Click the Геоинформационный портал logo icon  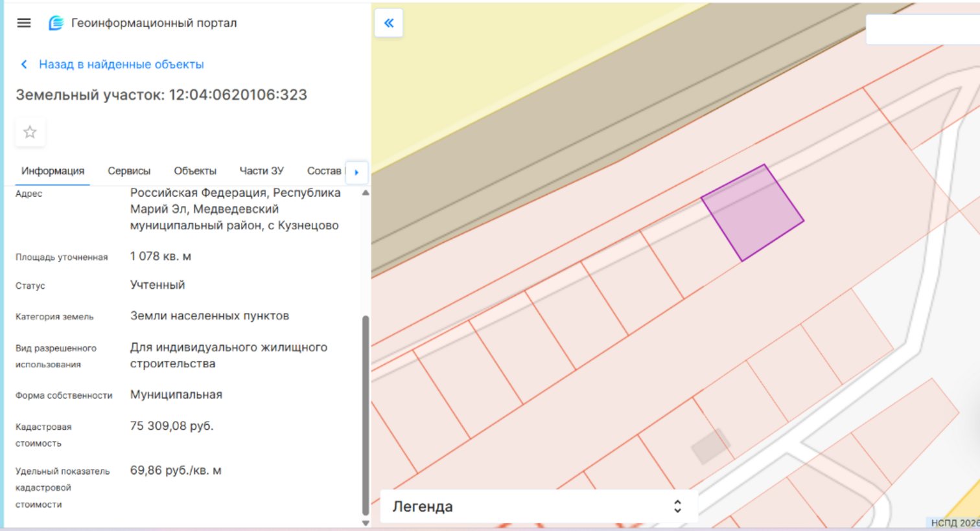[56, 23]
